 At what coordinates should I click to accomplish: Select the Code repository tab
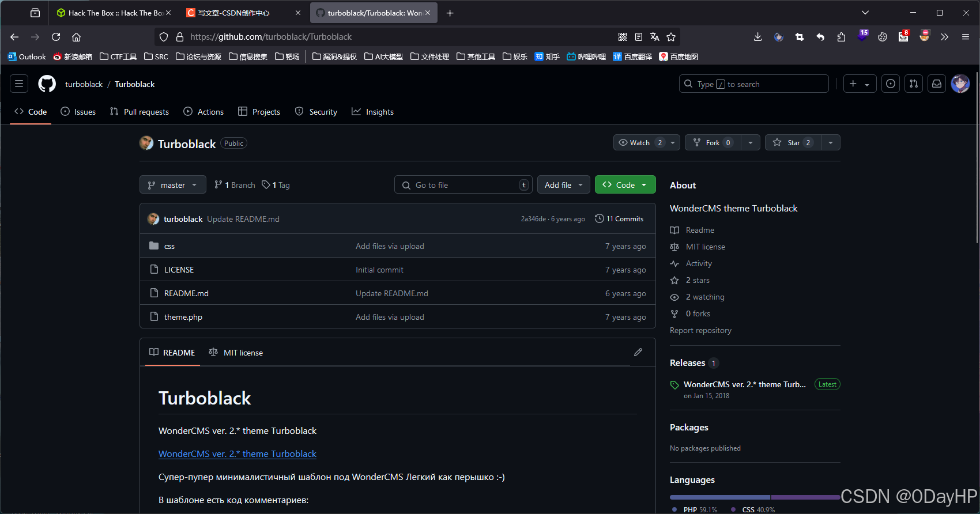[31, 112]
